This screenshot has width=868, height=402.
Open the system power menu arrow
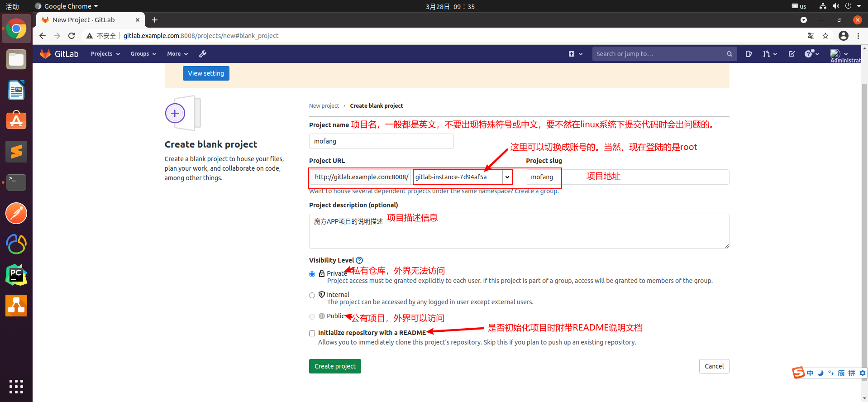coord(859,6)
